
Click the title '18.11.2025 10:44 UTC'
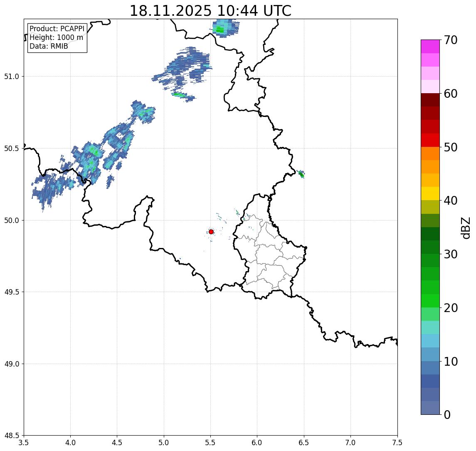point(210,11)
